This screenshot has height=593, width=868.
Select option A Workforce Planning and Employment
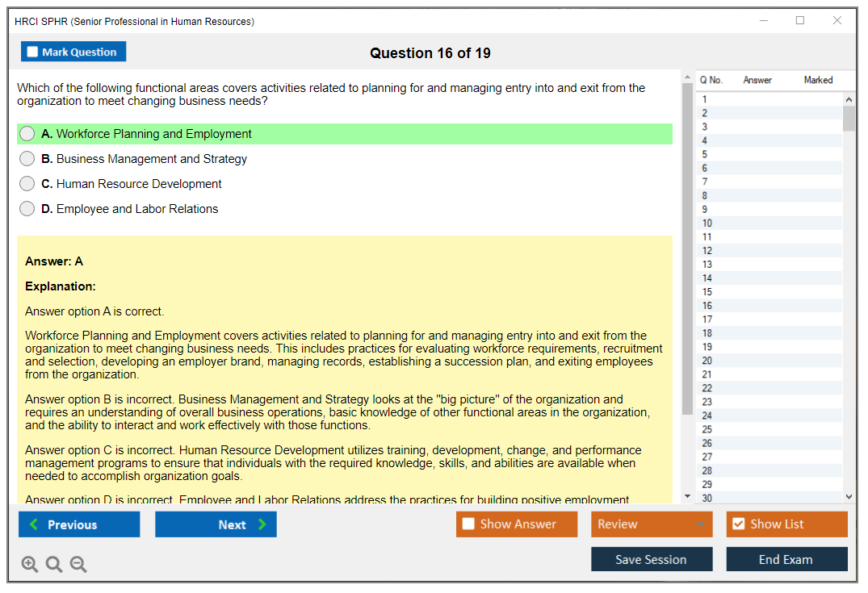pos(27,134)
